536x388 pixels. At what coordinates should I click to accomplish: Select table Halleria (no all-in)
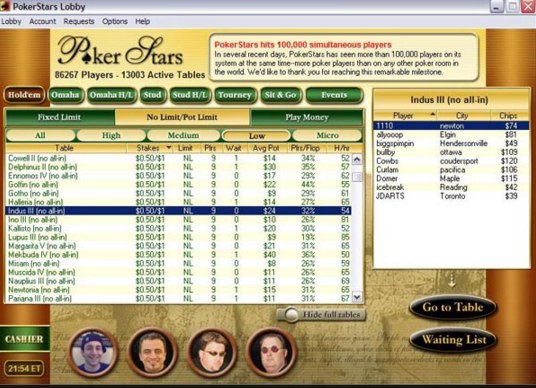[178, 202]
